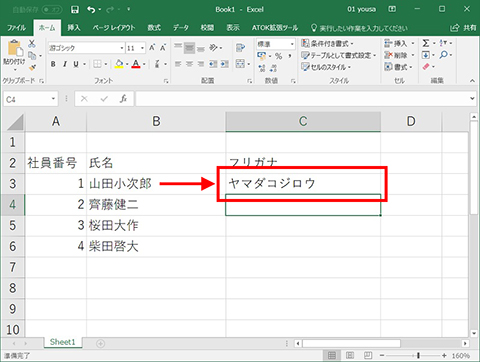The width and height of the screenshot is (480, 362).
Task: Toggle the AutoSave switch
Action: (x=51, y=10)
